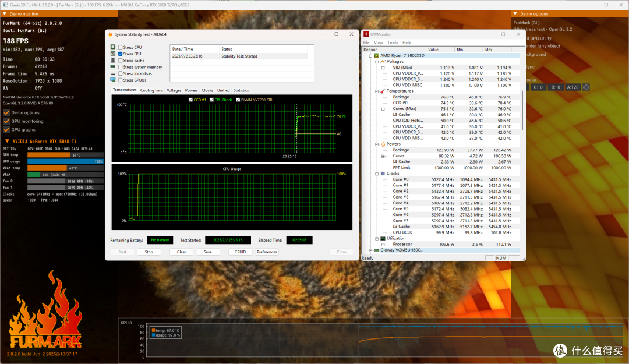Image resolution: width=629 pixels, height=364 pixels.
Task: Switch to the Powers tab in AIDA64
Action: click(192, 90)
